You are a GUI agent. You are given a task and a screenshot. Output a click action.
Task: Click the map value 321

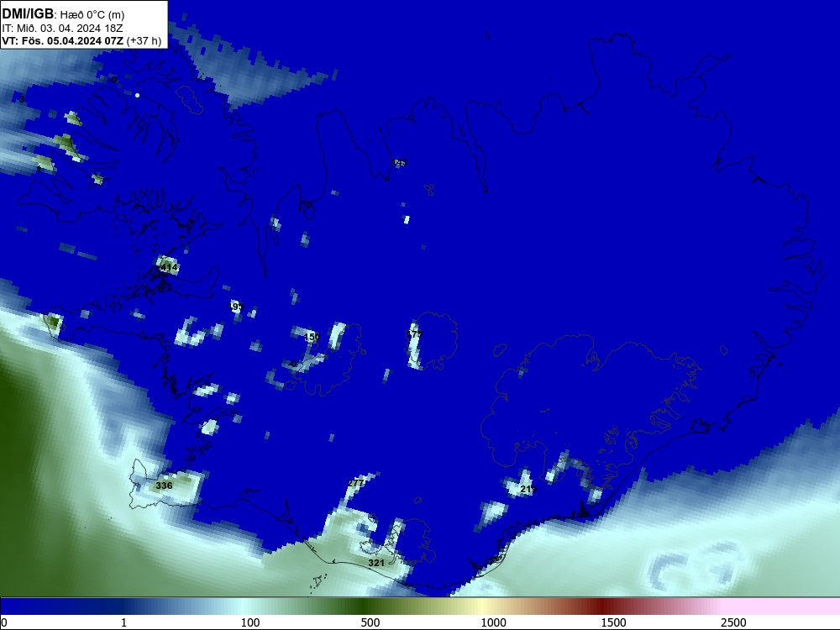pos(376,563)
